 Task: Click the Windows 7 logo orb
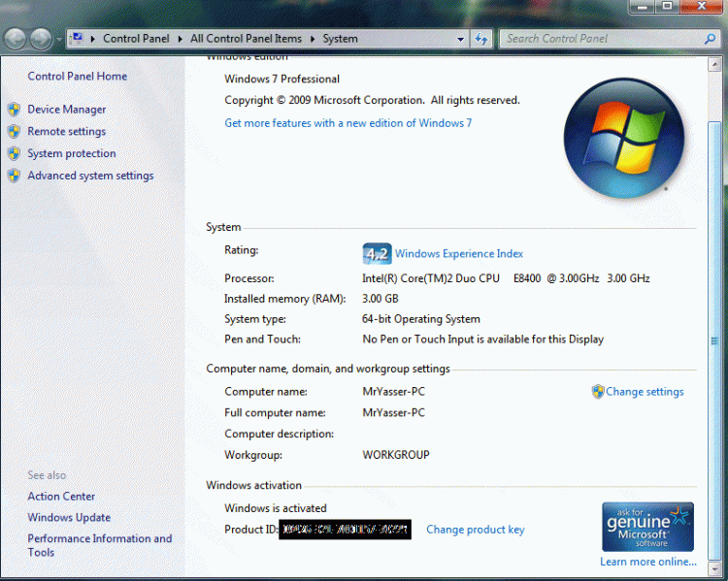coord(624,139)
